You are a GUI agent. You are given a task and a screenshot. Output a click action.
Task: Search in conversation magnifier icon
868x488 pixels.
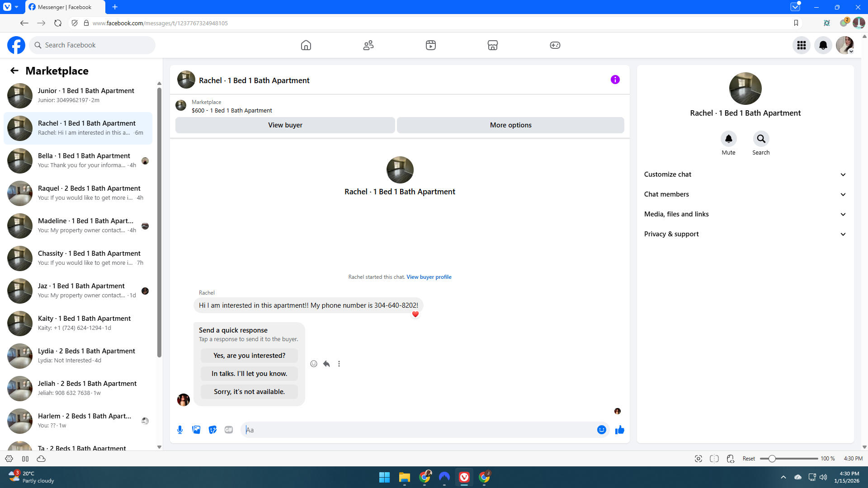(761, 139)
